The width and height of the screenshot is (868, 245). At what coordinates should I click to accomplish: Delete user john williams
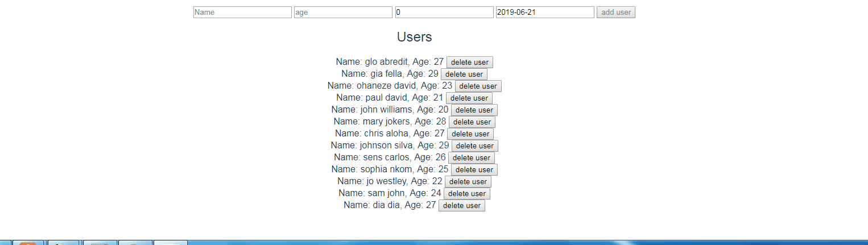pyautogui.click(x=474, y=110)
